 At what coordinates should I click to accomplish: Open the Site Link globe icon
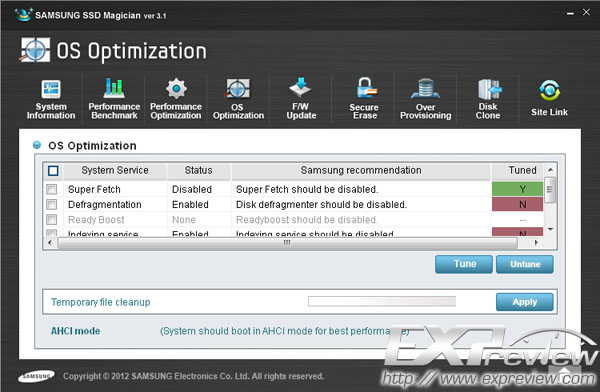point(549,91)
